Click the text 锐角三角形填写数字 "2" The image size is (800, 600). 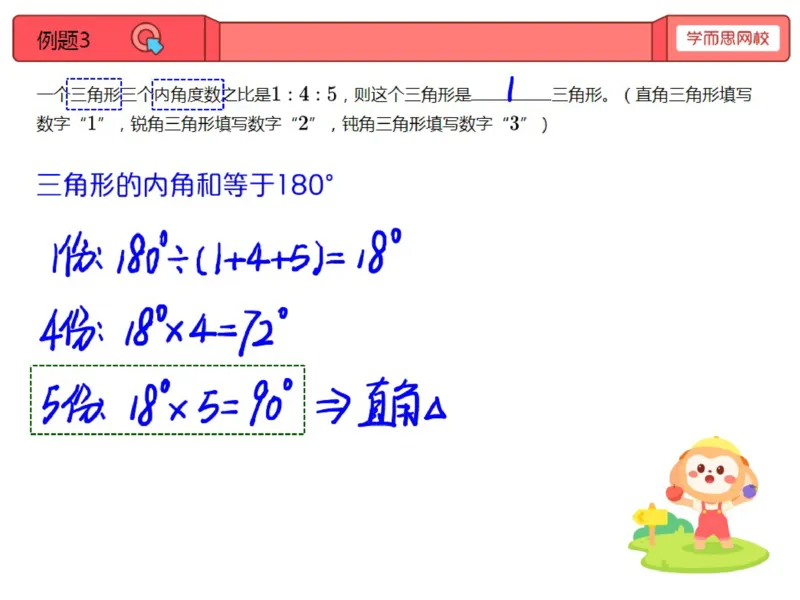pyautogui.click(x=223, y=123)
